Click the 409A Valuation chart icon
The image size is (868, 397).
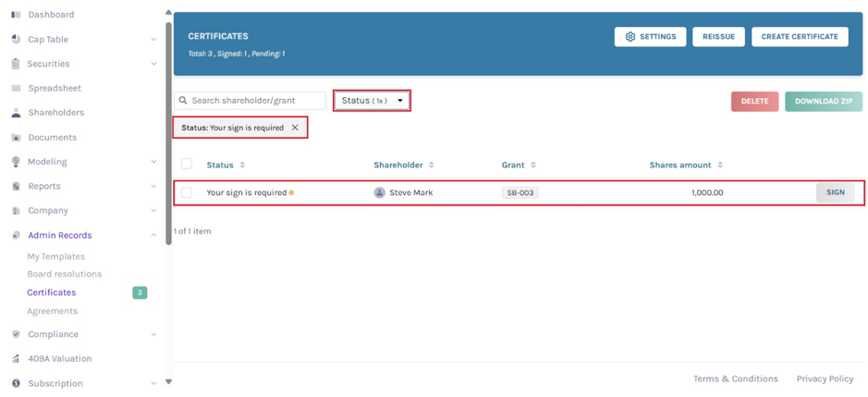(x=16, y=359)
